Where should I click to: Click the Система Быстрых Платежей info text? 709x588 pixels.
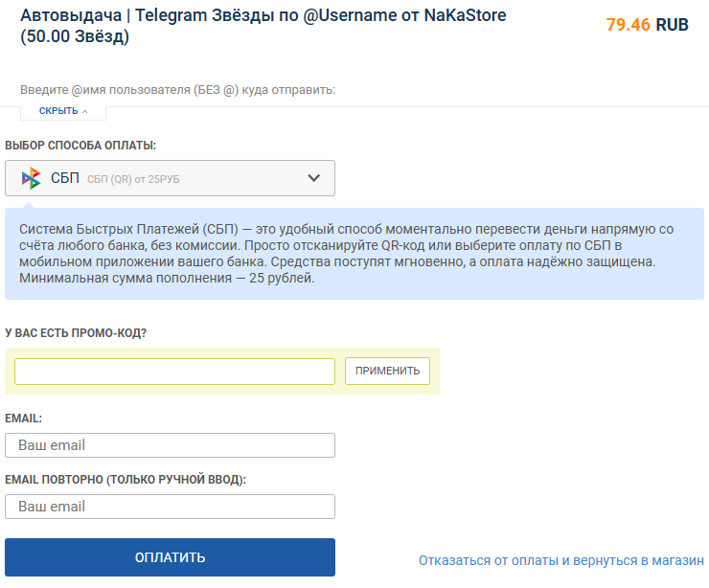(347, 254)
